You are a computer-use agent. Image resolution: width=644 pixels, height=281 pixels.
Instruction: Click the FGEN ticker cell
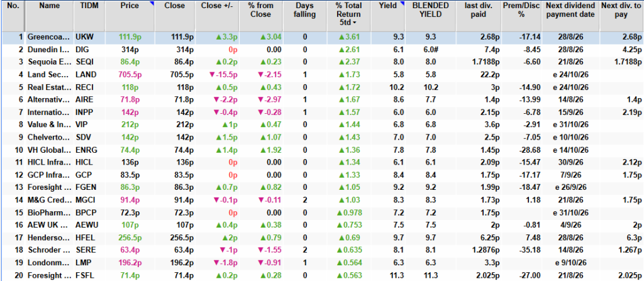point(86,187)
